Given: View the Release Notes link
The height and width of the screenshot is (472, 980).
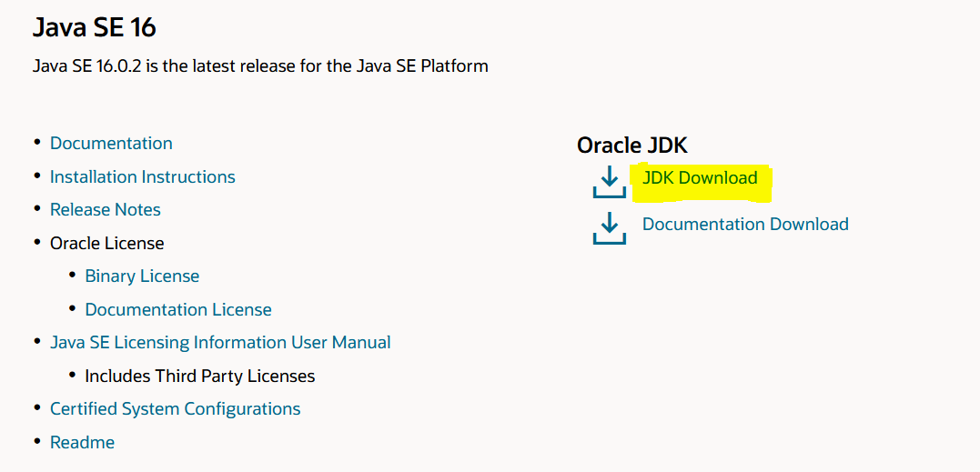Looking at the screenshot, I should (x=106, y=210).
